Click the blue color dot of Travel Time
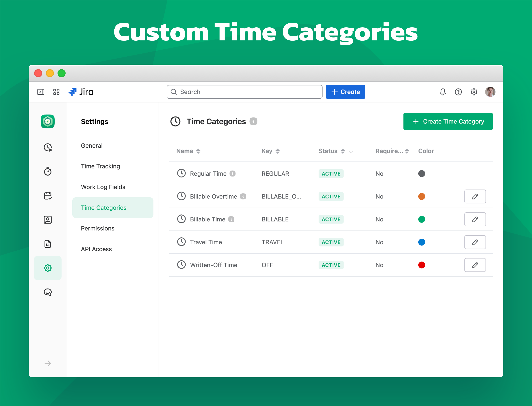The width and height of the screenshot is (532, 406). (421, 242)
